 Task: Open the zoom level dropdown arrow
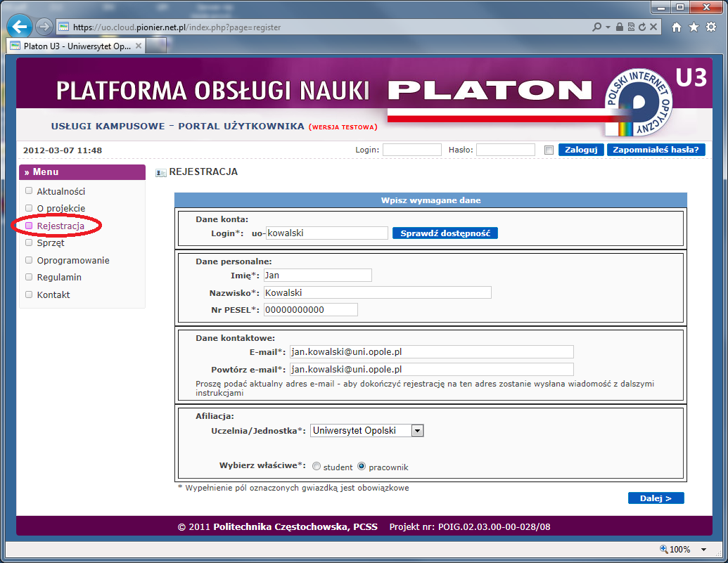pos(704,550)
